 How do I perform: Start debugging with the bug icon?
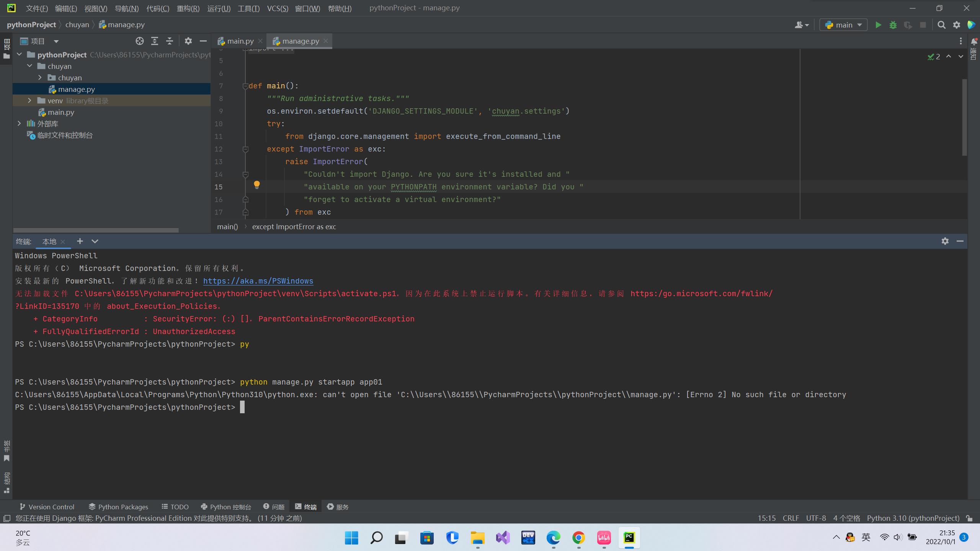(x=893, y=25)
